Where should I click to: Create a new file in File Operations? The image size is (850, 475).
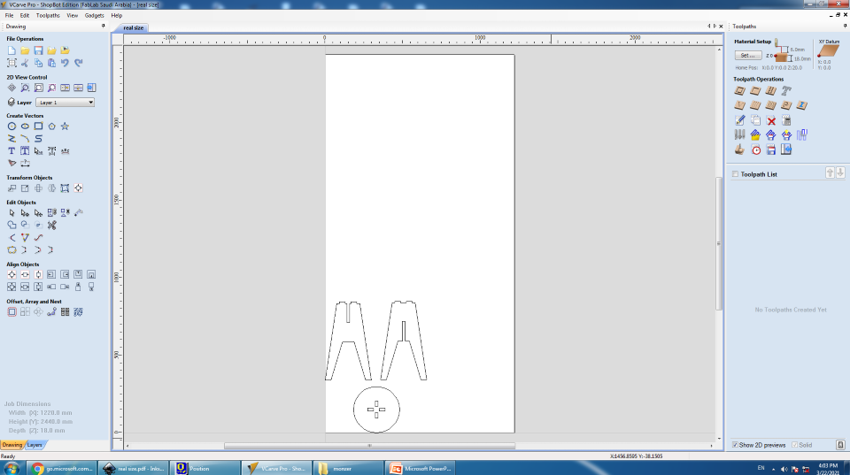(x=11, y=50)
